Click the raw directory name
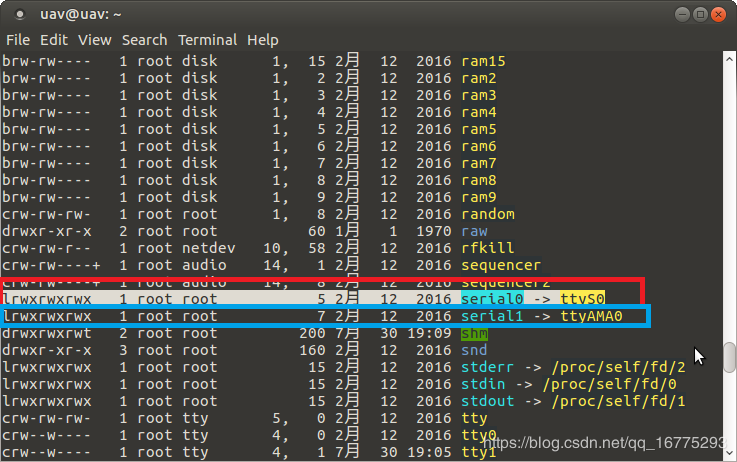The height and width of the screenshot is (462, 737). (474, 231)
